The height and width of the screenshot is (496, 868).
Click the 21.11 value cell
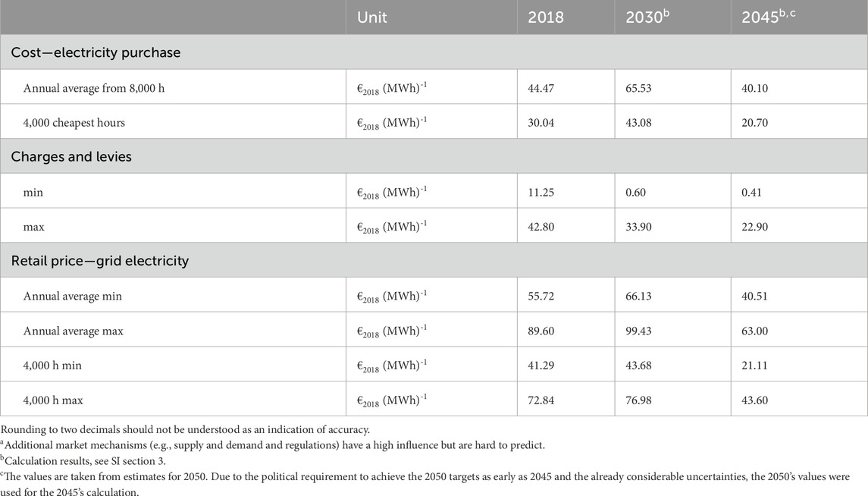(756, 365)
